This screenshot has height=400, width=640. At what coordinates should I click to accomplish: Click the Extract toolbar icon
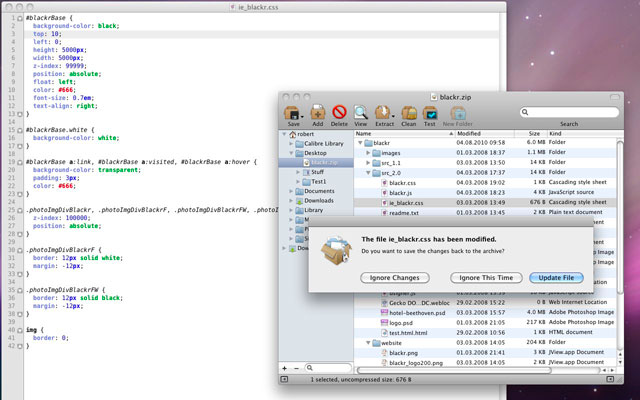click(x=383, y=113)
